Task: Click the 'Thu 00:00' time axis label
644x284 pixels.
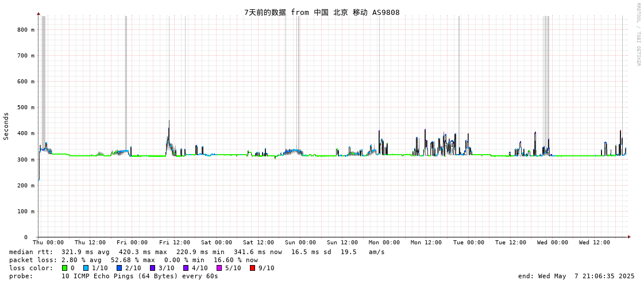Action: click(48, 243)
